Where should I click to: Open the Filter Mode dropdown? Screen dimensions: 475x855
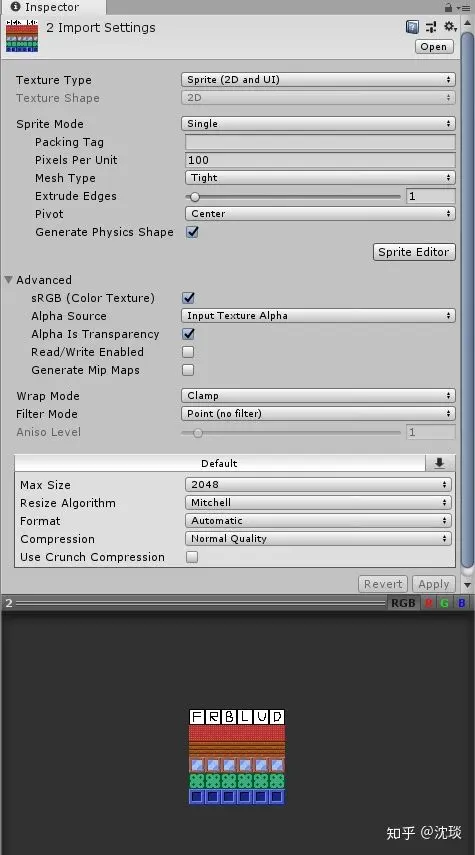pyautogui.click(x=318, y=413)
